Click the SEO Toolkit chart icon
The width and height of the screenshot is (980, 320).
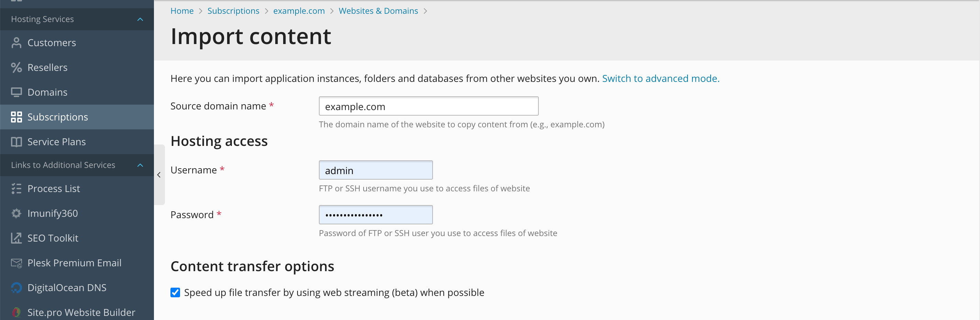pyautogui.click(x=16, y=238)
